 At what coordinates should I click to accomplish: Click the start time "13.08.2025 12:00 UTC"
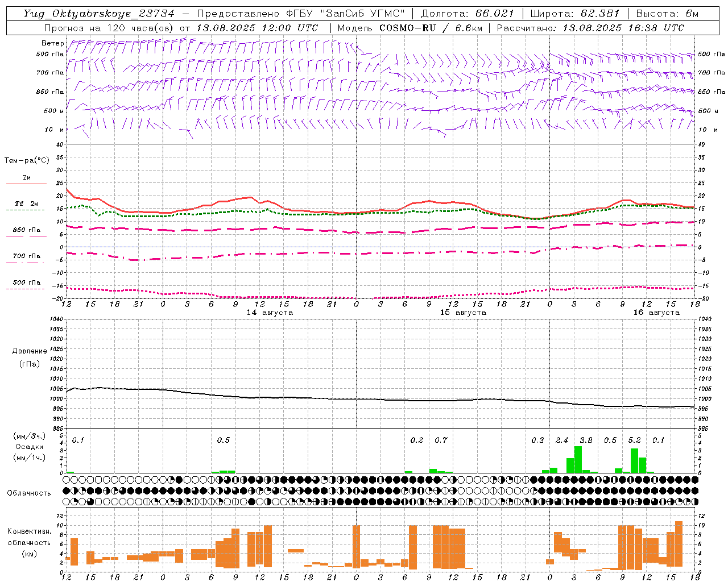[x=257, y=28]
